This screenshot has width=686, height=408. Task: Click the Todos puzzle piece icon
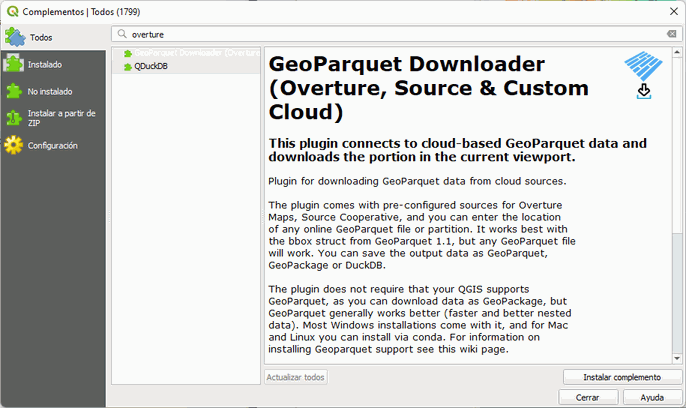pyautogui.click(x=15, y=37)
